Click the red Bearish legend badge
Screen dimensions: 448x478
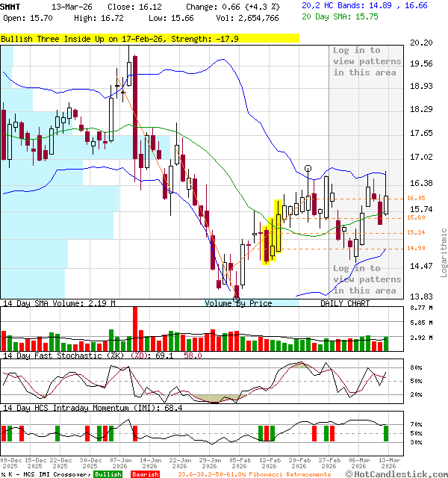pos(145,474)
